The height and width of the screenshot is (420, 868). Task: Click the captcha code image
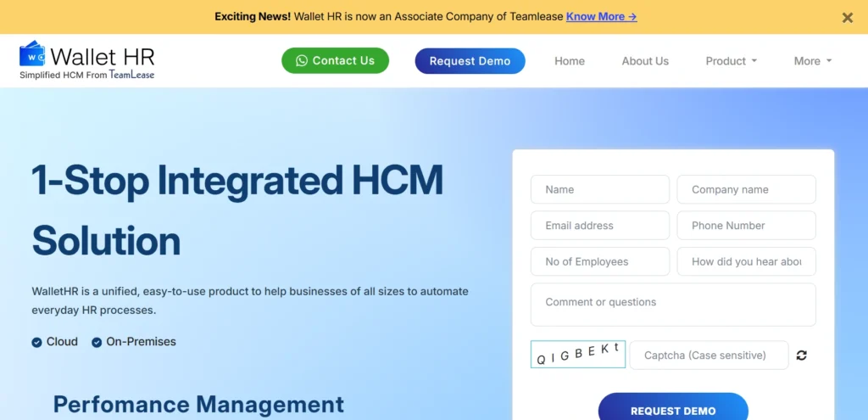pyautogui.click(x=578, y=355)
